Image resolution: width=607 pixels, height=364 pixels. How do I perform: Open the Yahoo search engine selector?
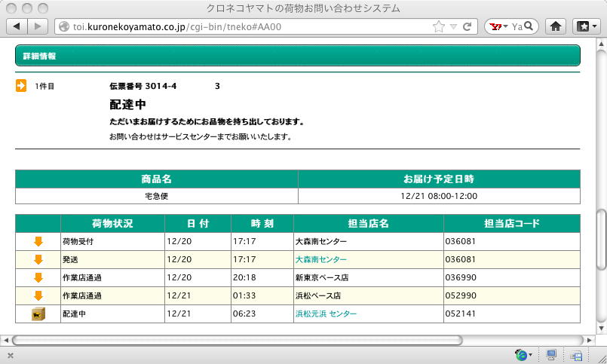click(498, 26)
